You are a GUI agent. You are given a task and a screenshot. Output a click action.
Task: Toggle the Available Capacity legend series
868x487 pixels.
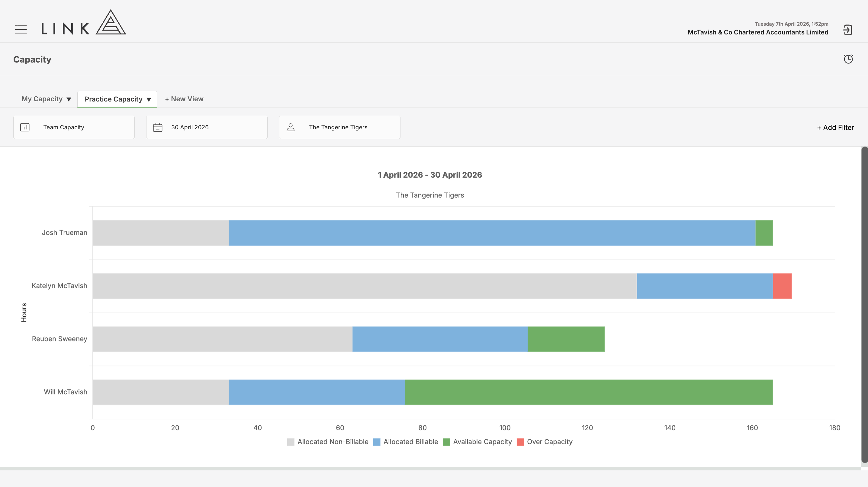click(477, 442)
